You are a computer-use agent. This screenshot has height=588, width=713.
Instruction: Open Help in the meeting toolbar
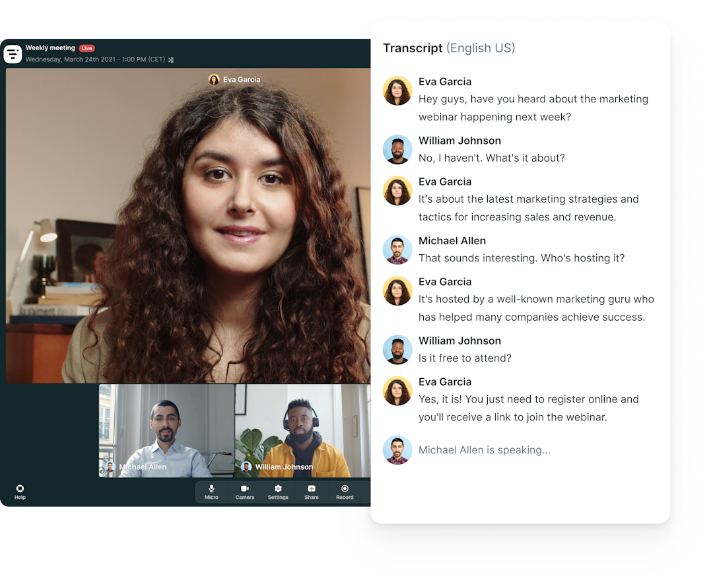pos(20,492)
